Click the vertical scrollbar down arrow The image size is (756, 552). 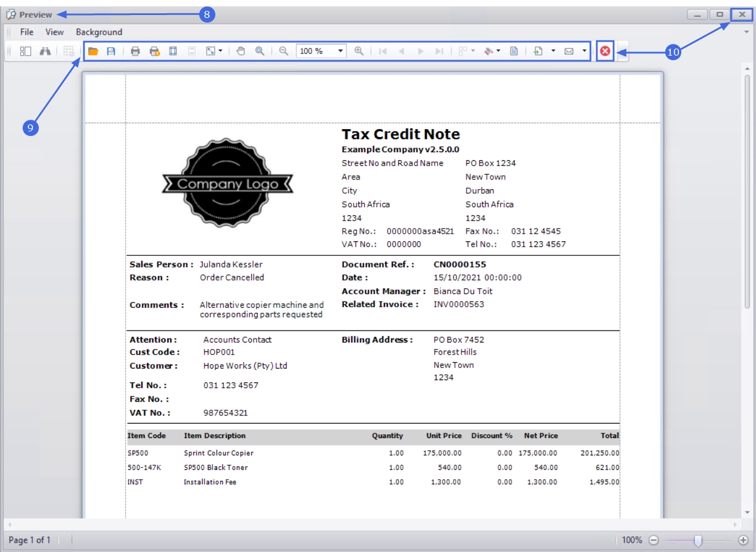pyautogui.click(x=747, y=513)
